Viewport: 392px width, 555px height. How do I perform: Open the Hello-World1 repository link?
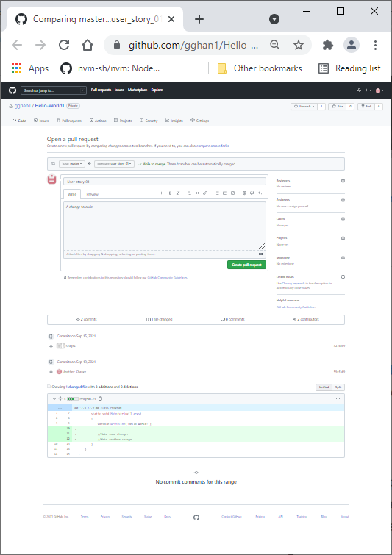[x=49, y=106]
